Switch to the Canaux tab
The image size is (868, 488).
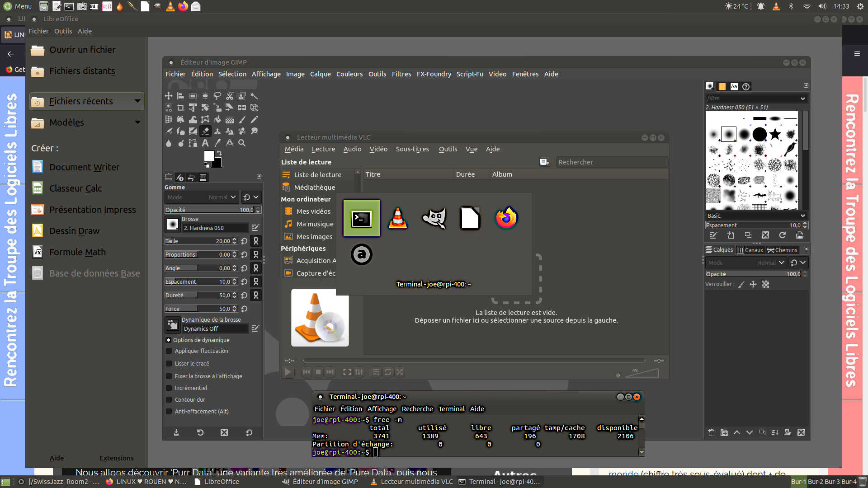(x=750, y=250)
